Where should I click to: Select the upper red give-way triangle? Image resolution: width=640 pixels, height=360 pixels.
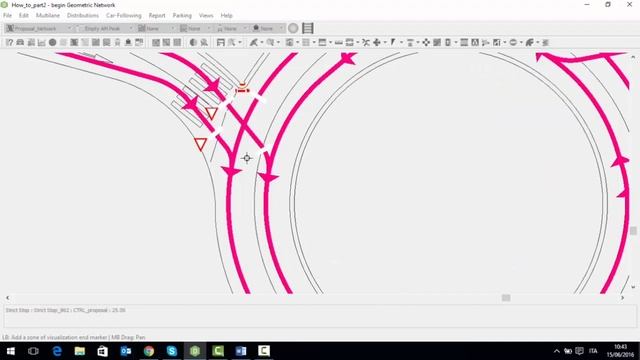point(211,113)
